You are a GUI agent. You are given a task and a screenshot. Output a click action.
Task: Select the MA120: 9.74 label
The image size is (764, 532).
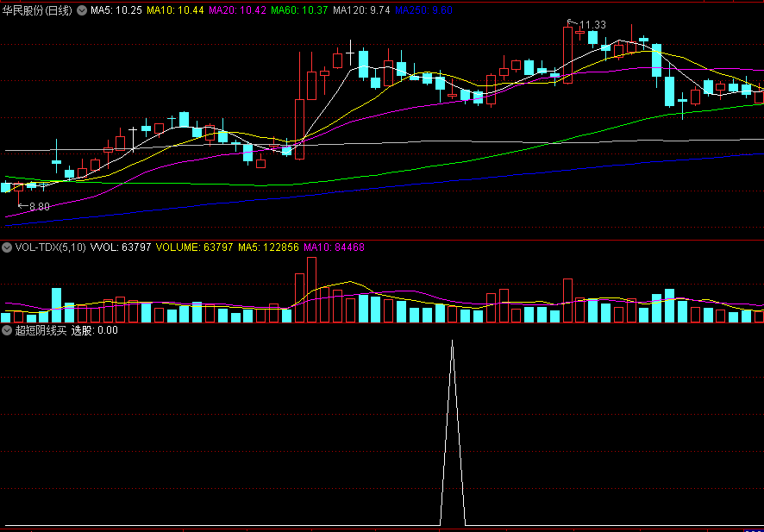(361, 10)
